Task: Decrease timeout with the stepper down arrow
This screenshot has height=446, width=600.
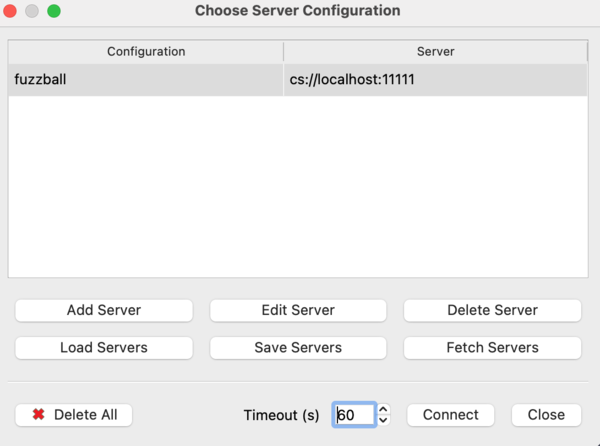Action: pos(385,420)
